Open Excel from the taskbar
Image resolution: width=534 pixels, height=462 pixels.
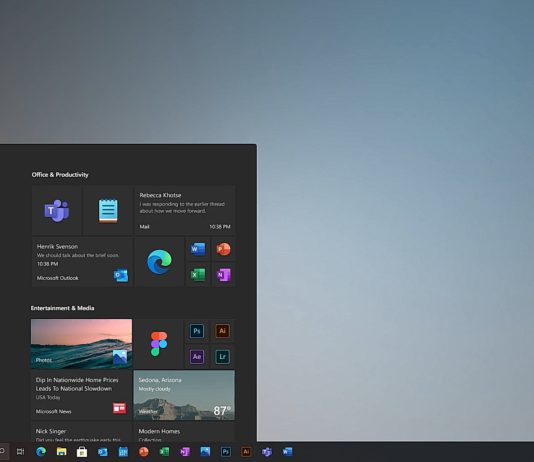(164, 452)
